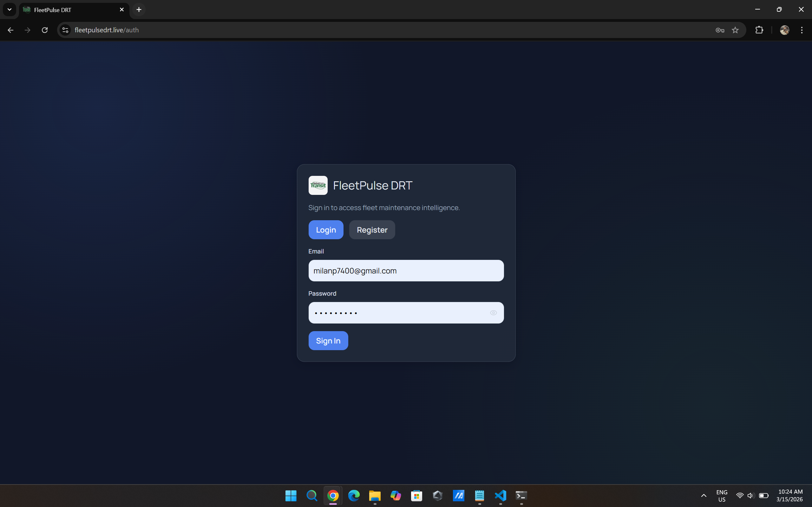Close the FleetPulse DRT tab

(122, 10)
